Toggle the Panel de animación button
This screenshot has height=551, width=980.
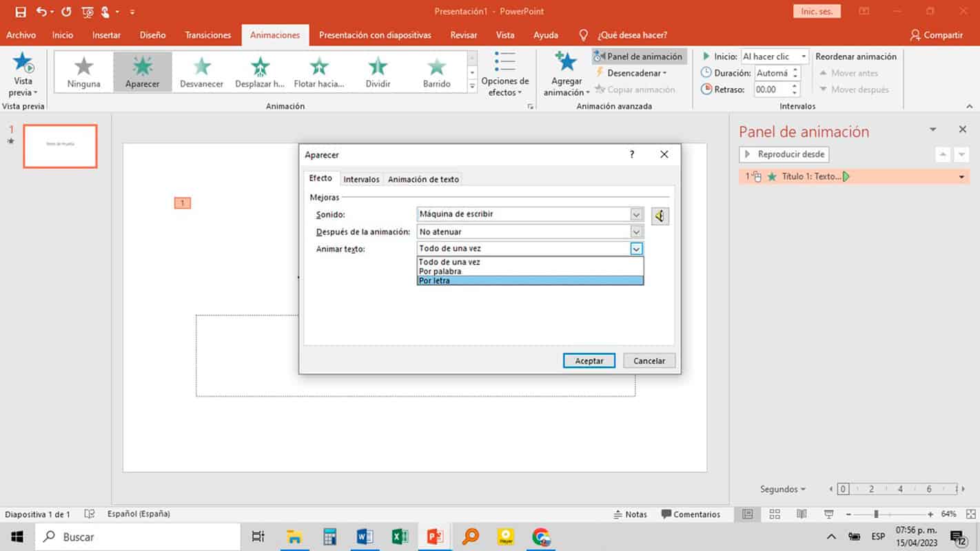click(x=638, y=56)
